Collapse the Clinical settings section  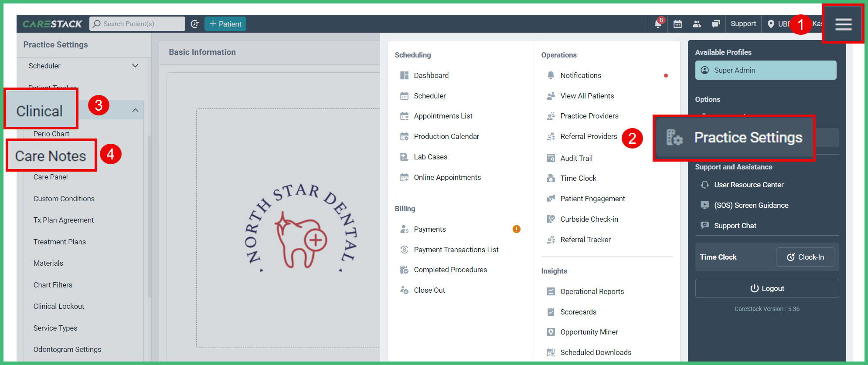click(x=136, y=111)
